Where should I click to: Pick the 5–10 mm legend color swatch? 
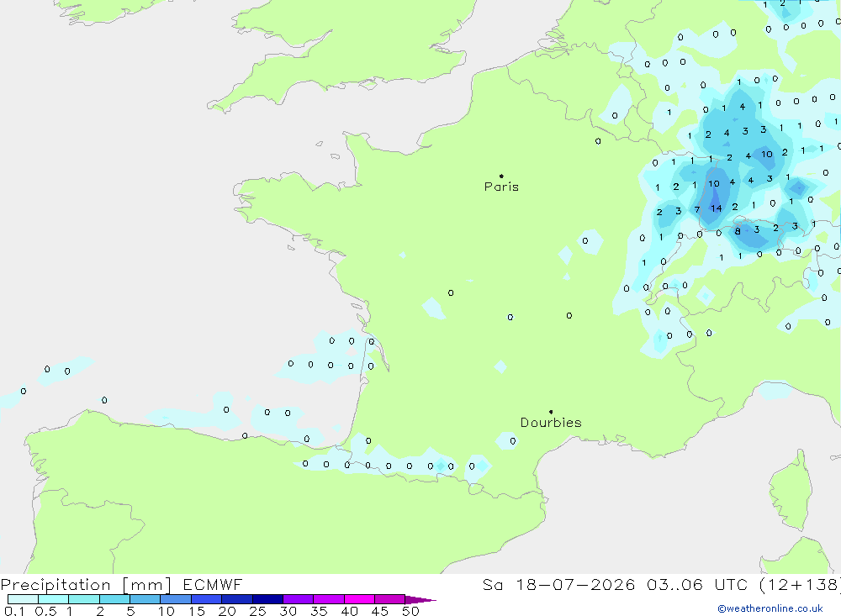click(145, 599)
